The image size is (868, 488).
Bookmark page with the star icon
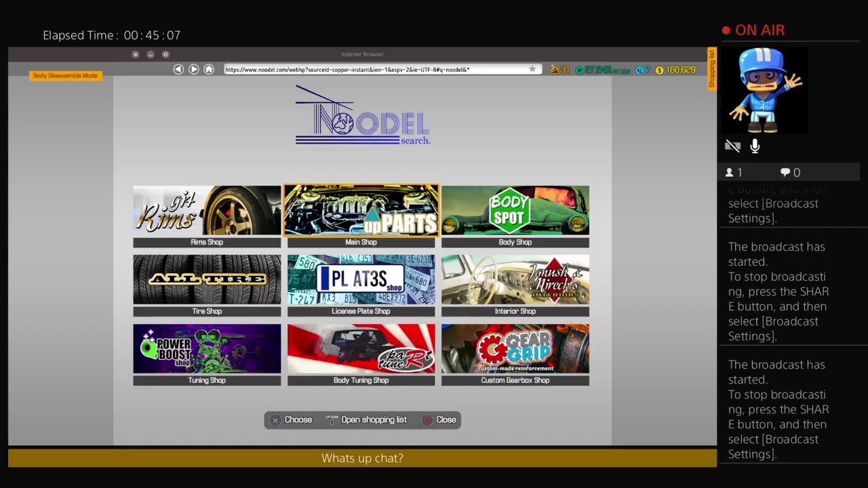[x=532, y=69]
